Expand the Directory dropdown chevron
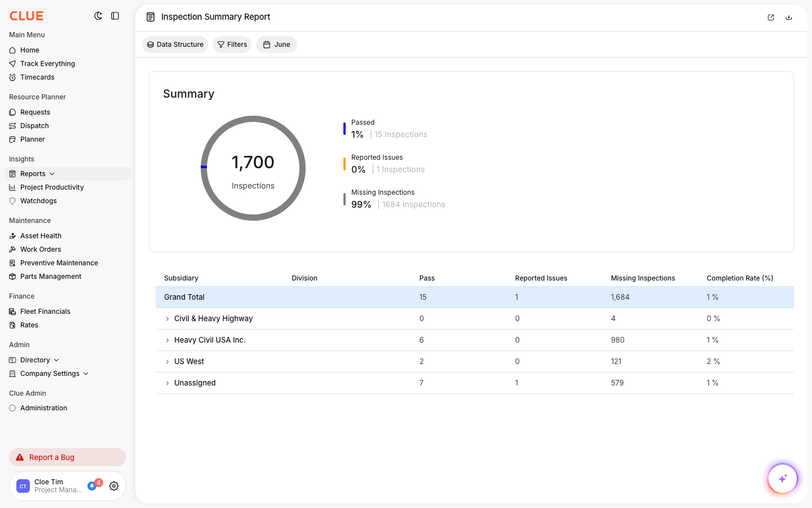The width and height of the screenshot is (812, 508). coord(56,360)
